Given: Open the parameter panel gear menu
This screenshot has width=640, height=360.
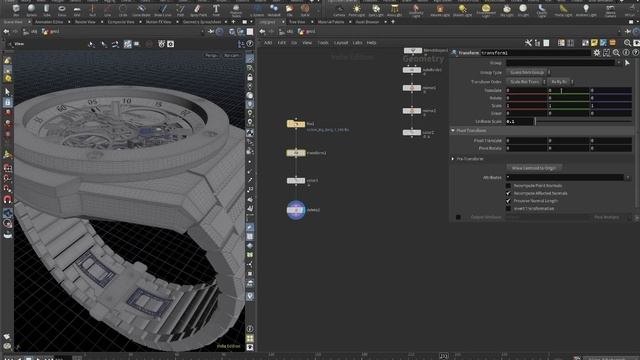Looking at the screenshot, I should coord(597,53).
